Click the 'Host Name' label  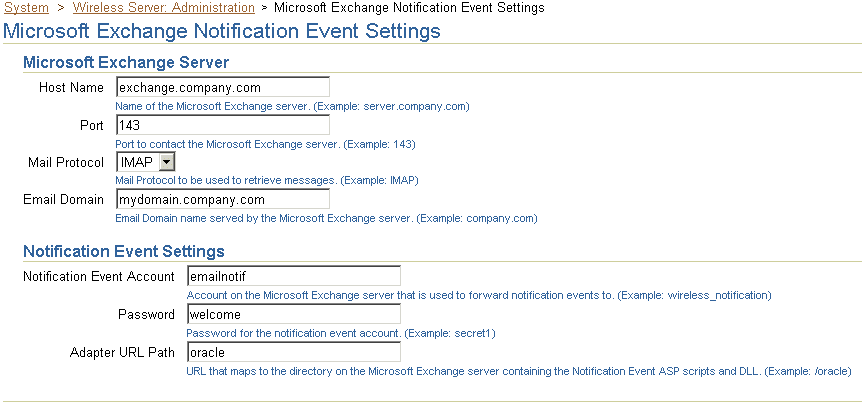(71, 87)
